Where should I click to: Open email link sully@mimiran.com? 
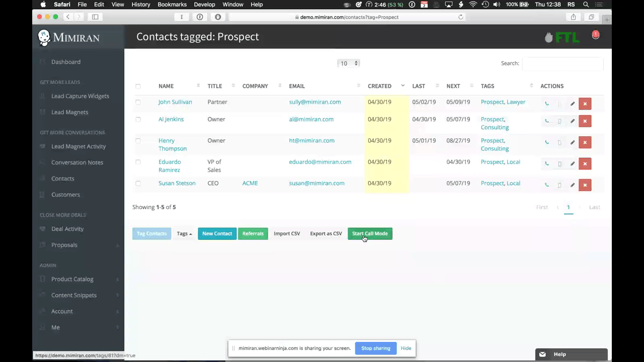[315, 102]
